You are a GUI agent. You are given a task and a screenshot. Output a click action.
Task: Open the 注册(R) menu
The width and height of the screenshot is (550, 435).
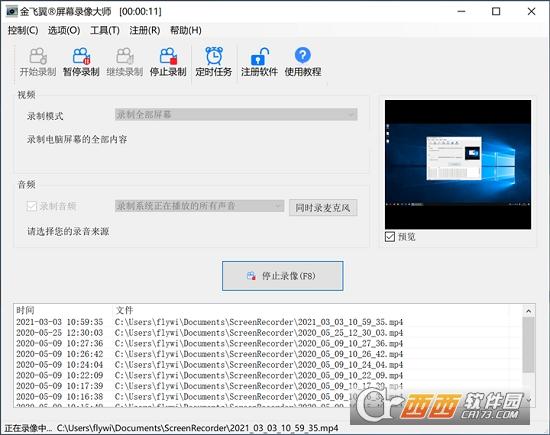[145, 31]
